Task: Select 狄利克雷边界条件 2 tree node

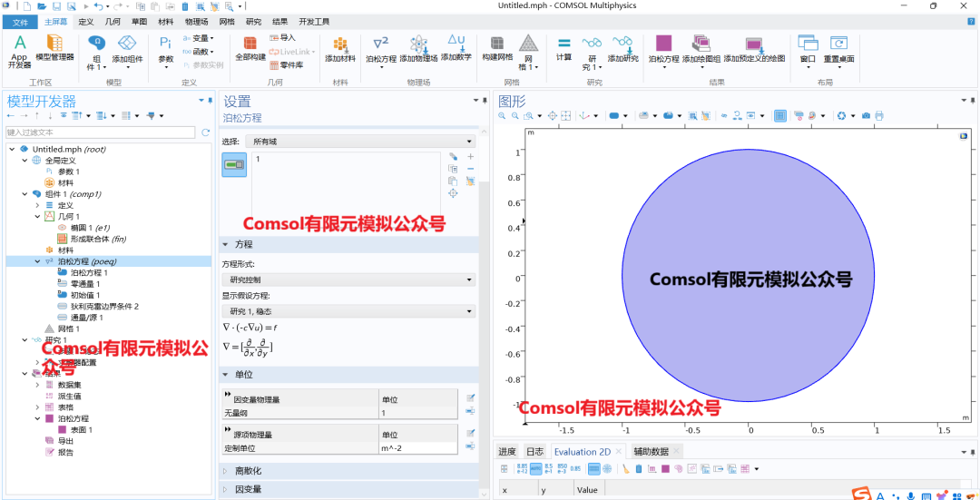Action: 103,307
